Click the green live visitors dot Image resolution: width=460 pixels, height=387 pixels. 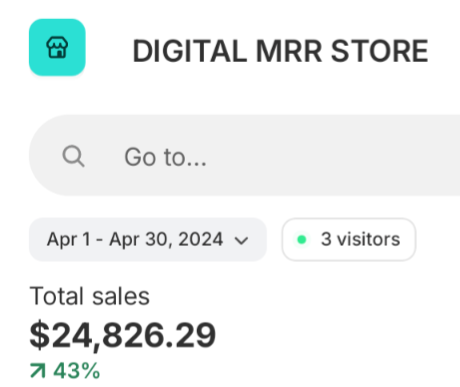coord(302,239)
